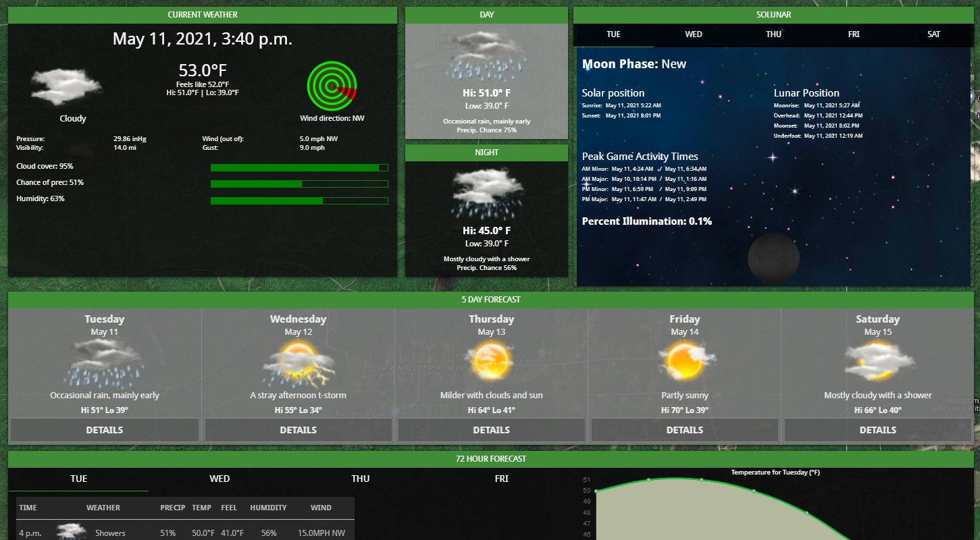Image resolution: width=980 pixels, height=540 pixels.
Task: Select the FRI tab in Solunar
Action: coord(854,34)
